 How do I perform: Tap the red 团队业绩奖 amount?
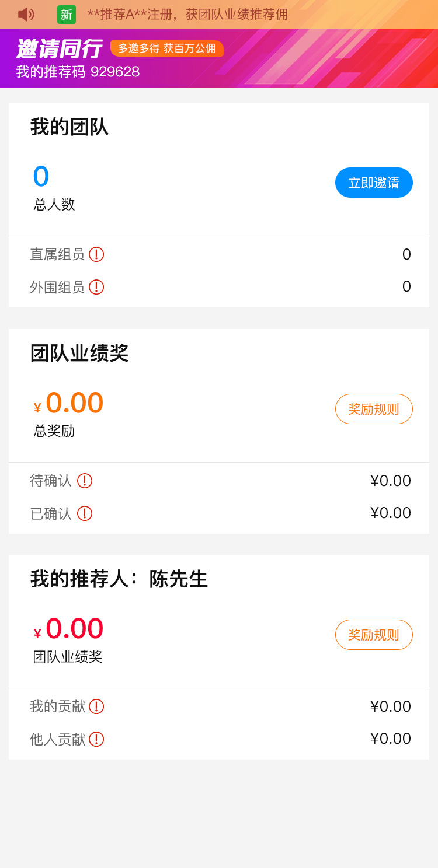pos(74,629)
